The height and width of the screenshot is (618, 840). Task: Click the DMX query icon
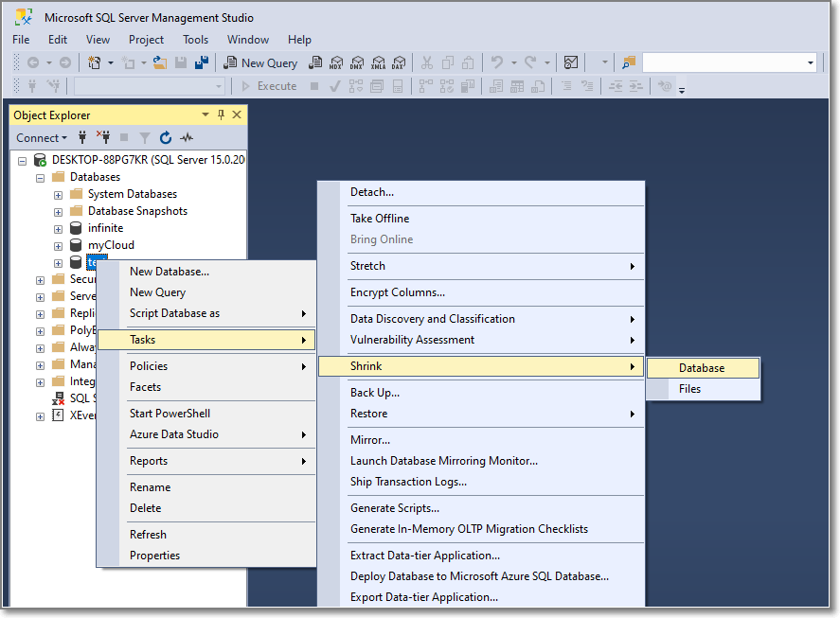[x=357, y=62]
